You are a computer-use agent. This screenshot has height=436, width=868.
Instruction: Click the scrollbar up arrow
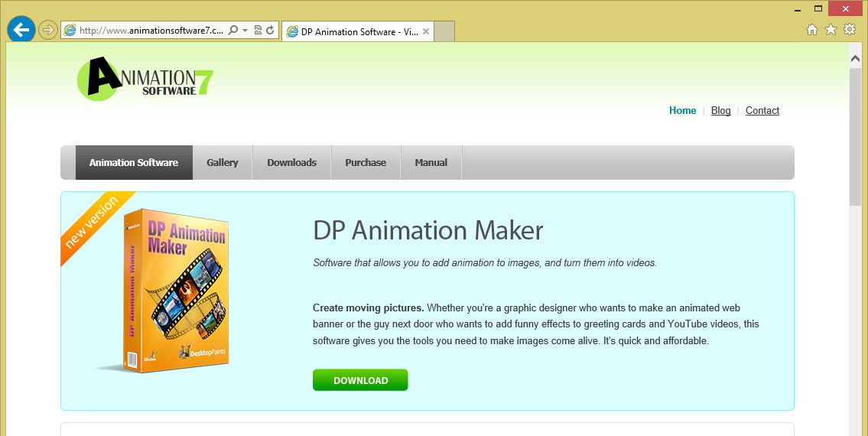click(x=855, y=58)
